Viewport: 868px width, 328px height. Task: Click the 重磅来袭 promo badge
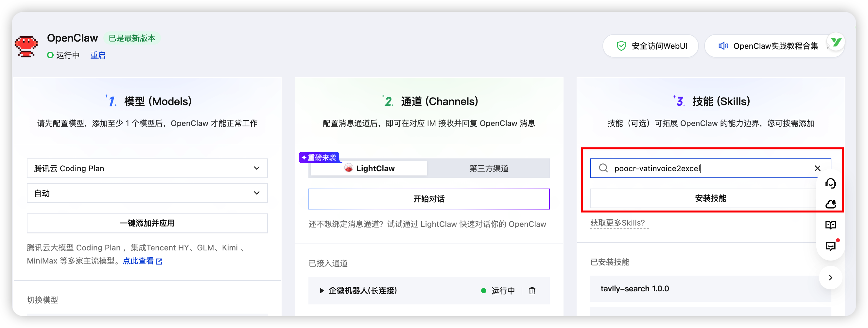point(319,157)
